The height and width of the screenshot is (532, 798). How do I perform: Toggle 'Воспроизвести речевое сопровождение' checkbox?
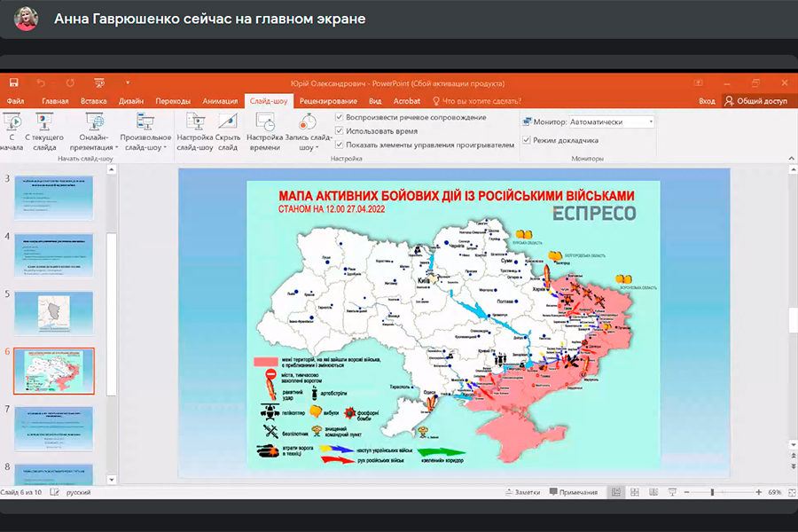(x=340, y=117)
